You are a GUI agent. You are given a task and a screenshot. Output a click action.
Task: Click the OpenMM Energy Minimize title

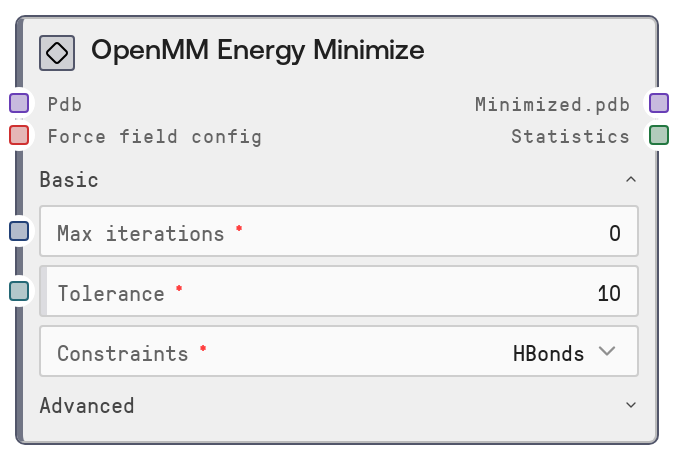[257, 50]
